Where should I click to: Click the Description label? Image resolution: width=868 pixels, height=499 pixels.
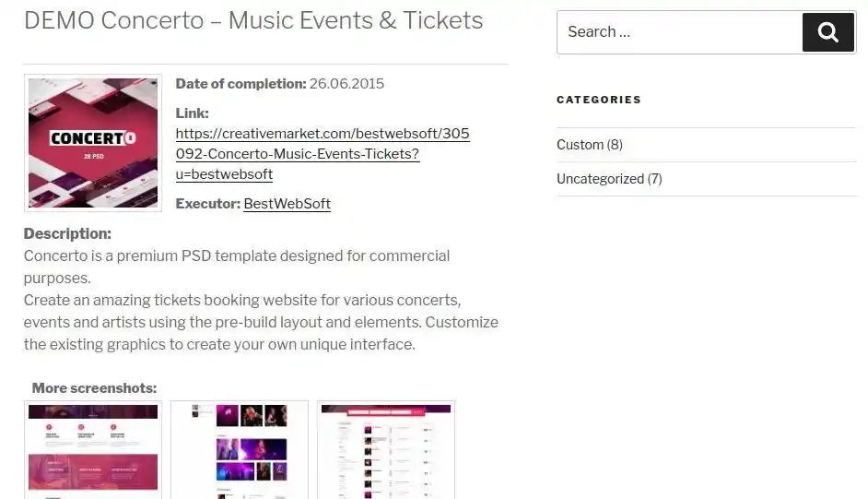tap(67, 234)
